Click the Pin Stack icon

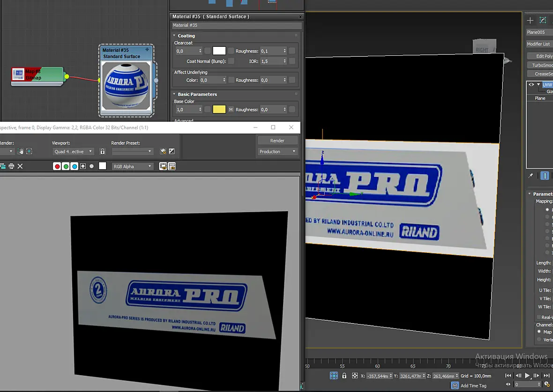pos(531,176)
